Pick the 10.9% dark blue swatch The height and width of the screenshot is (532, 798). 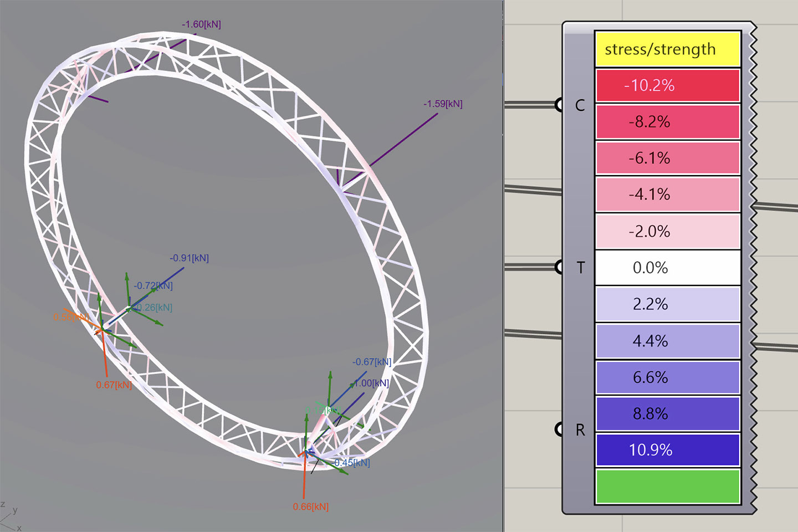point(667,450)
